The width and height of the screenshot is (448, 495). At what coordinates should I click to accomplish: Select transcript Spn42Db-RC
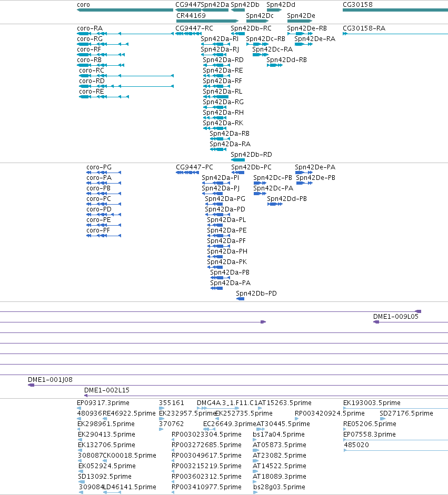(x=238, y=34)
